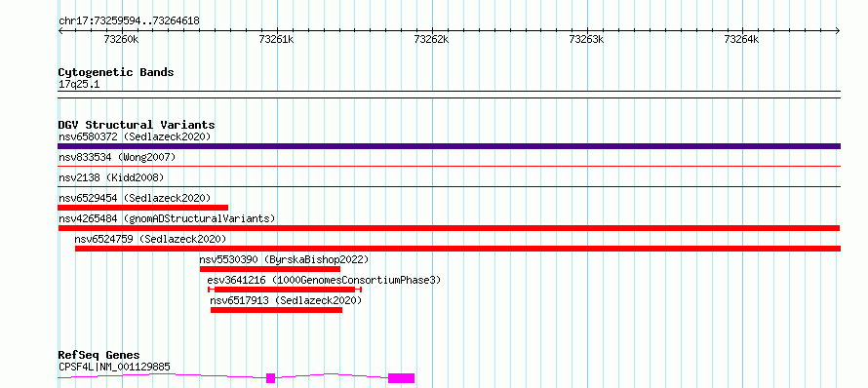Click the RefSeq Genes track title

(x=99, y=355)
